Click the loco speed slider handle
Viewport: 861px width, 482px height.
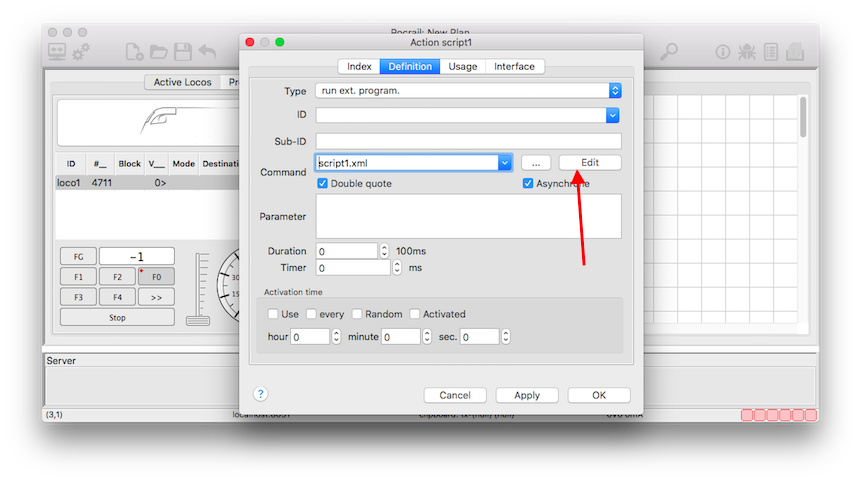[197, 320]
